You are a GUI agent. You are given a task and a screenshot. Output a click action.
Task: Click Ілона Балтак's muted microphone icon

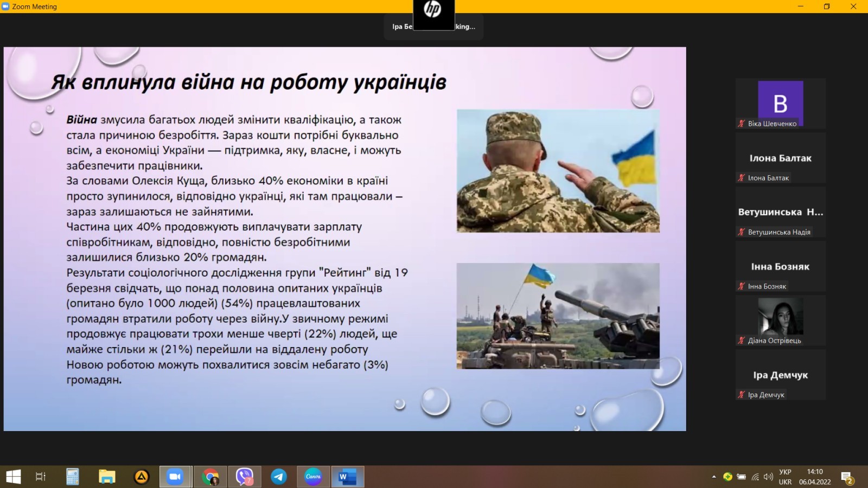coord(741,178)
